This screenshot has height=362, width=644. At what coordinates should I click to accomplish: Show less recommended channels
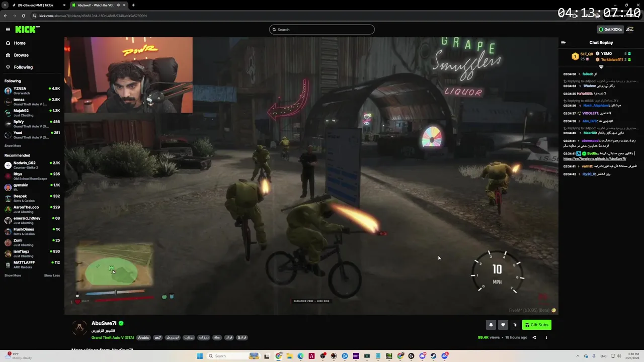tap(52, 276)
